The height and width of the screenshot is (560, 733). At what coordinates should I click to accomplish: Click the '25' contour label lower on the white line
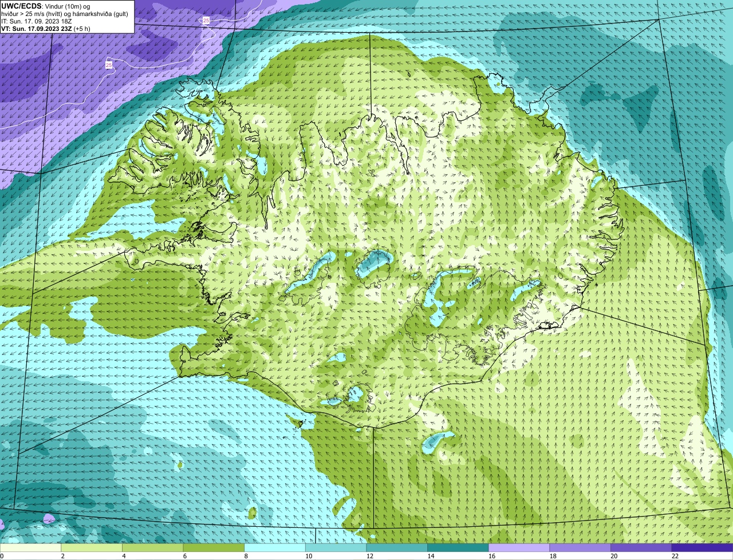coord(109,65)
